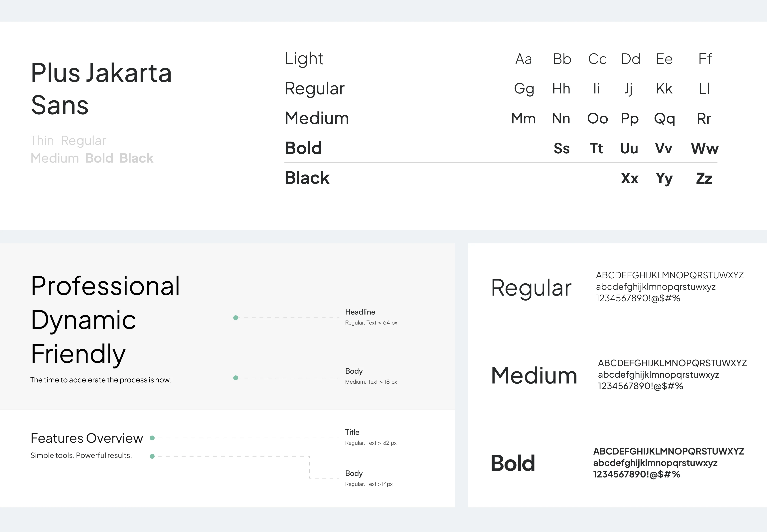Click the green dot beside Simple tools text
The width and height of the screenshot is (767, 532).
[x=152, y=456]
